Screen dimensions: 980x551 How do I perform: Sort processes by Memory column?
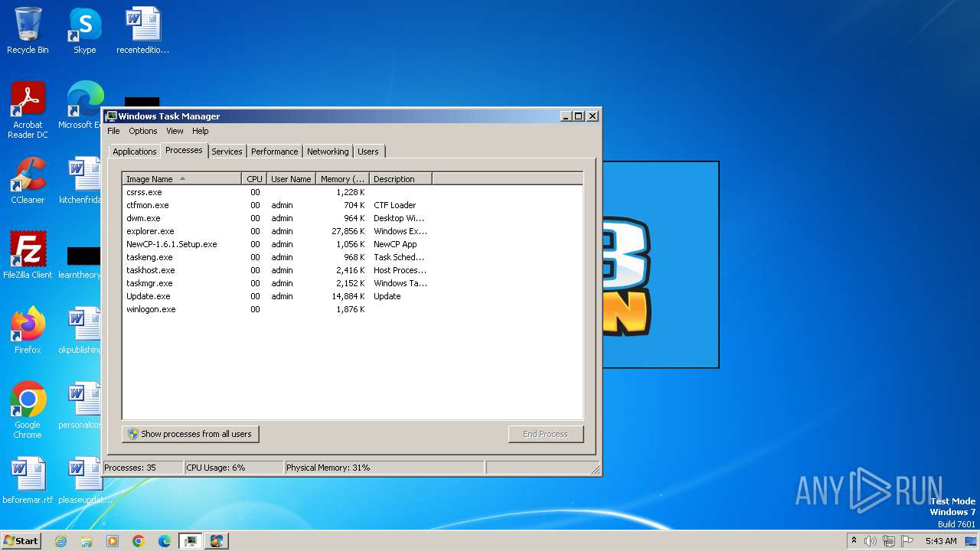342,179
